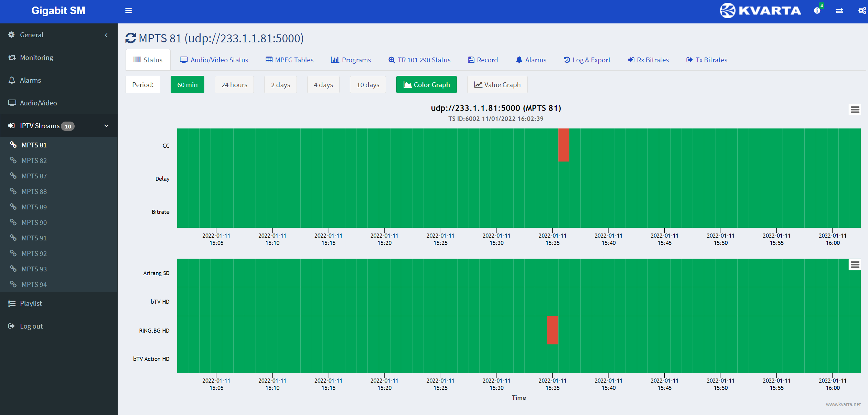
Task: Click the link icon next to MPTS 94
Action: (13, 284)
